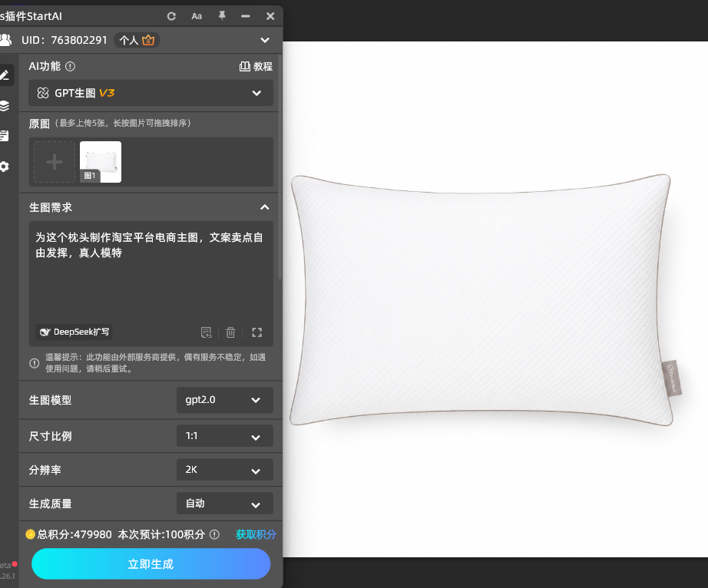Select the 图1 pillow thumbnail
The width and height of the screenshot is (708, 588).
click(101, 162)
